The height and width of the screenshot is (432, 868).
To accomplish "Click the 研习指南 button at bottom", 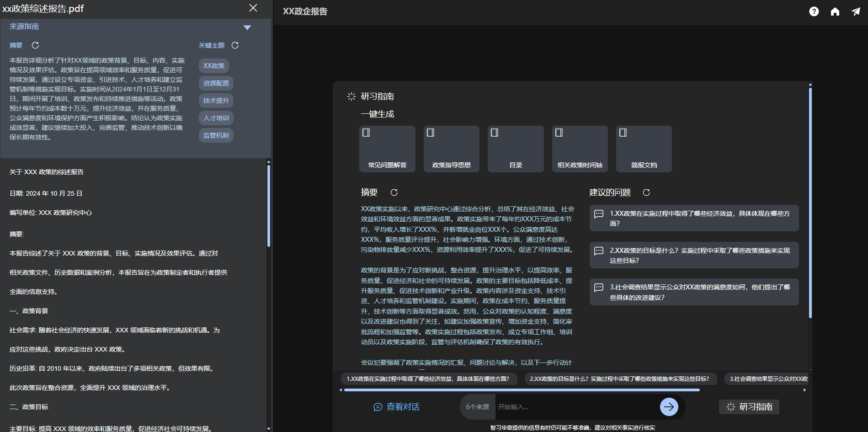I will (749, 407).
